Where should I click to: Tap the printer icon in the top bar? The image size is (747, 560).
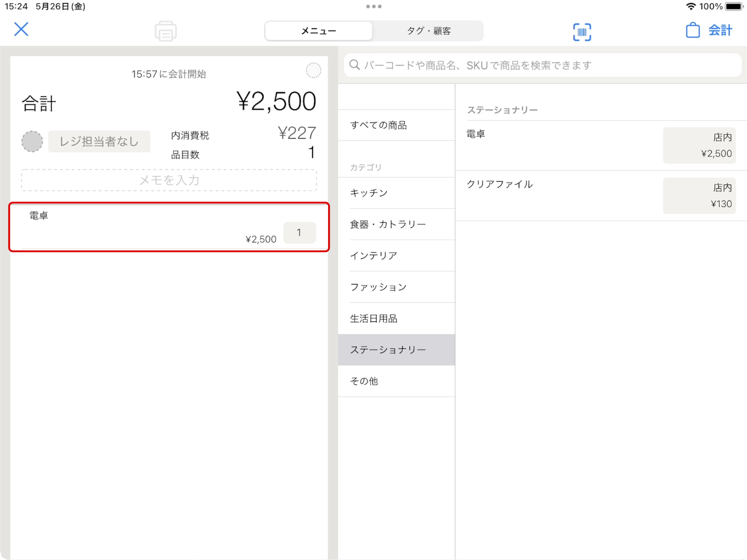(x=165, y=31)
